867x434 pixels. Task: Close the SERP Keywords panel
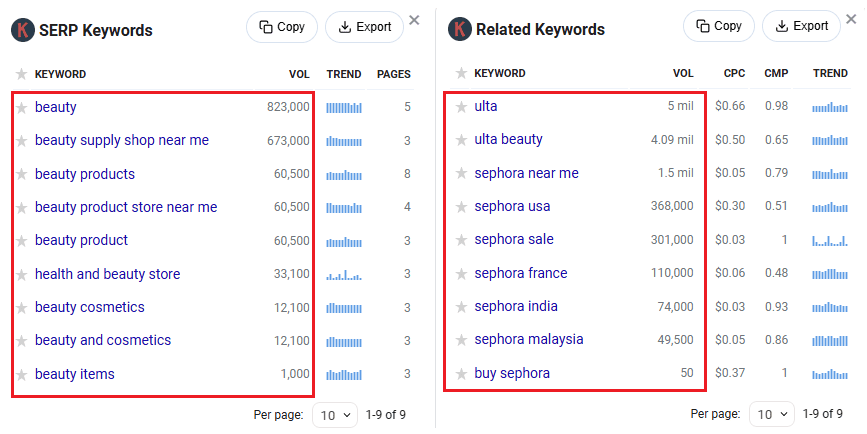click(414, 20)
